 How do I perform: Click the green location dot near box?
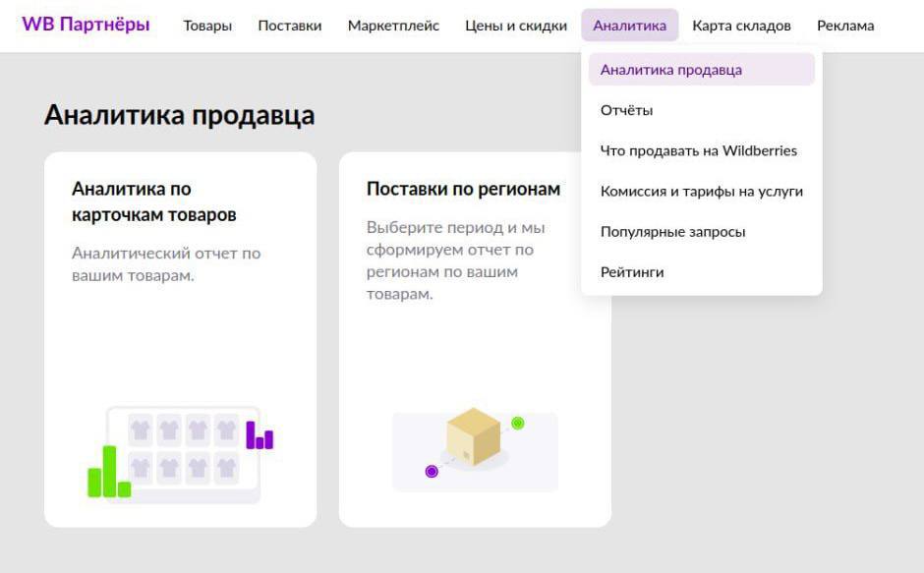click(518, 423)
